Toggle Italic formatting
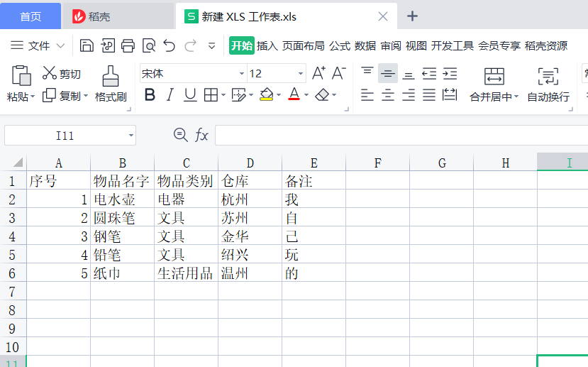Image resolution: width=588 pixels, height=367 pixels. 170,95
